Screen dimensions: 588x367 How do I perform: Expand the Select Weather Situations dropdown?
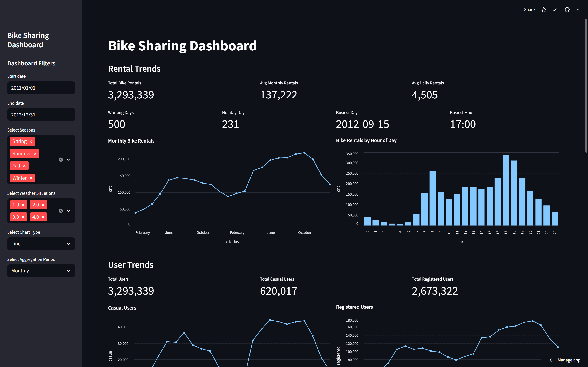68,211
